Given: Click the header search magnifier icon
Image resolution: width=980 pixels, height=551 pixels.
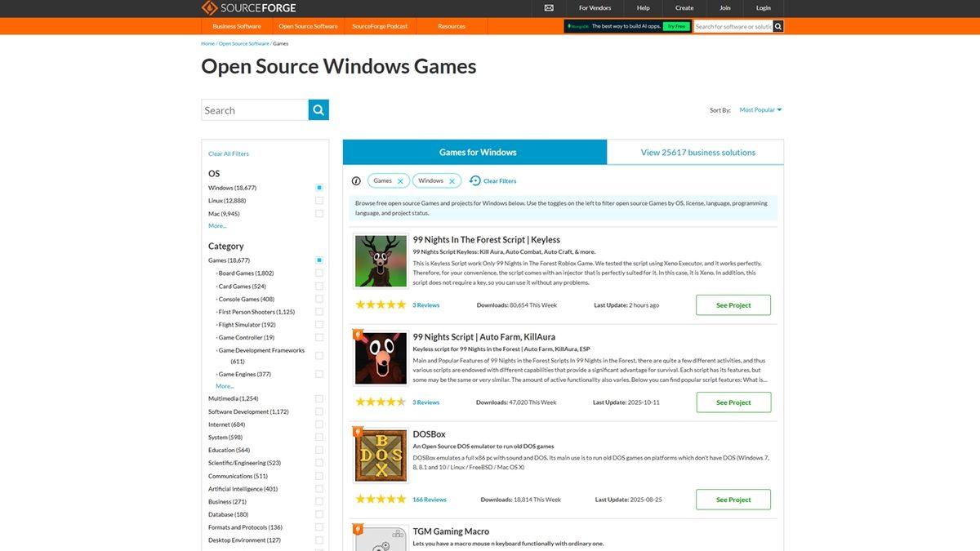Looking at the screenshot, I should 778,26.
